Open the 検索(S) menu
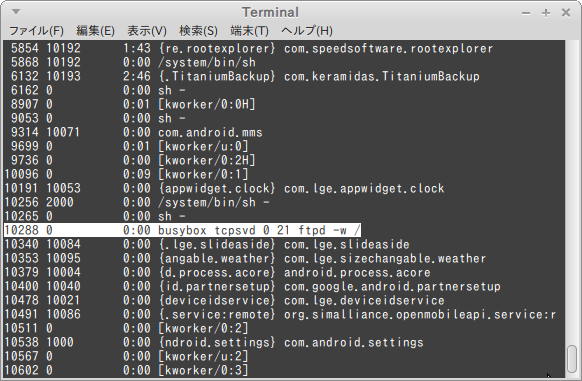582x381 pixels. coord(198,30)
